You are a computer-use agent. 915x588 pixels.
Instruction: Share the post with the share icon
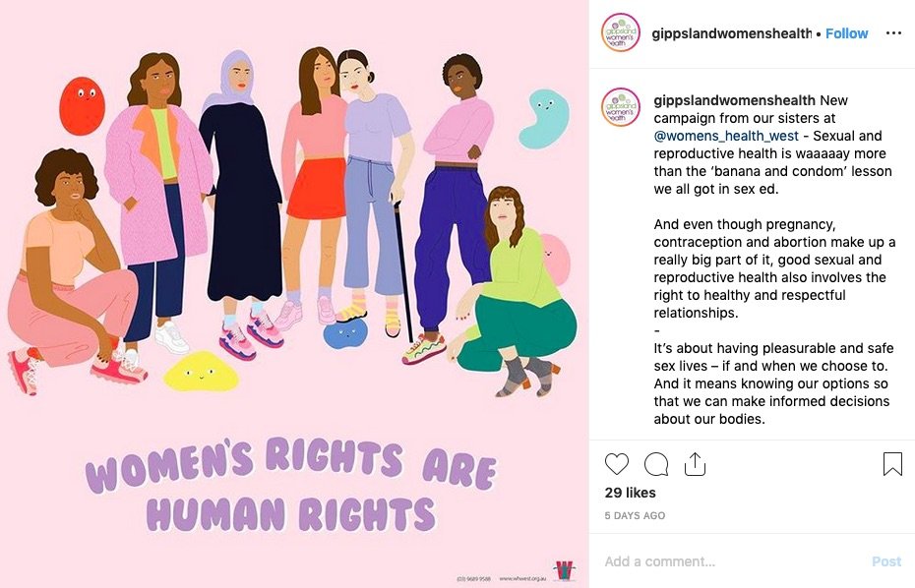695,464
